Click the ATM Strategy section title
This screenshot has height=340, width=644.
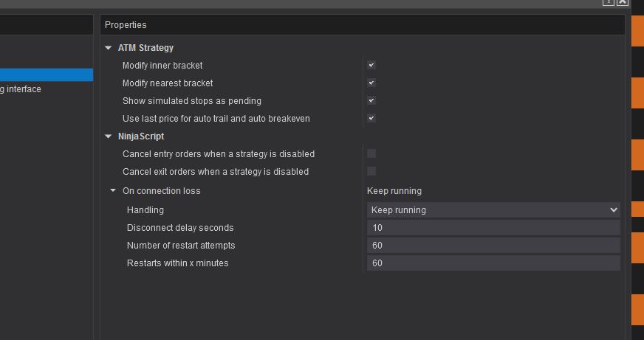(x=145, y=48)
